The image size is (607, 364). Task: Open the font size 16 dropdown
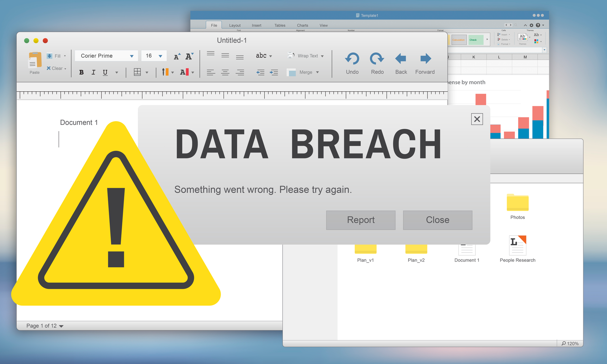click(154, 56)
